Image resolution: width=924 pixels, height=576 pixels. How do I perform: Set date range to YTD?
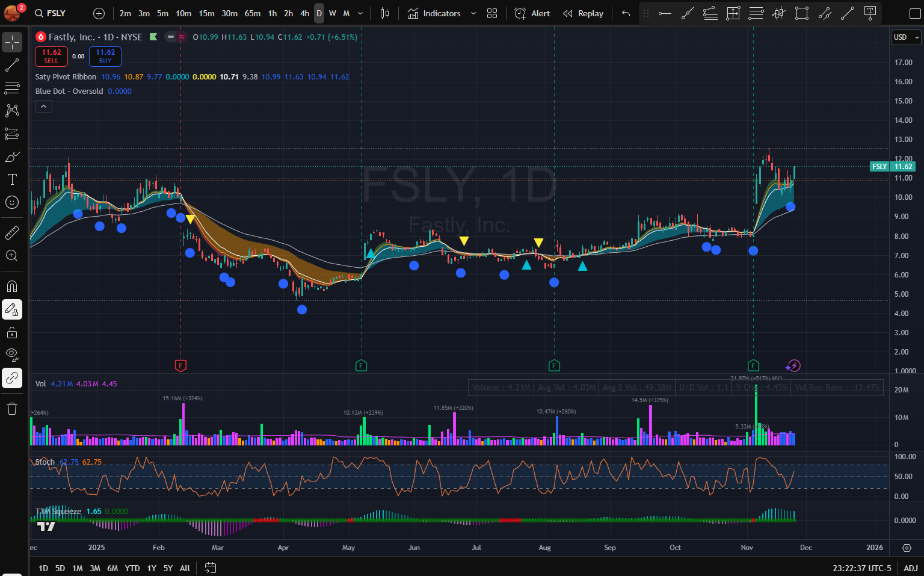(132, 568)
